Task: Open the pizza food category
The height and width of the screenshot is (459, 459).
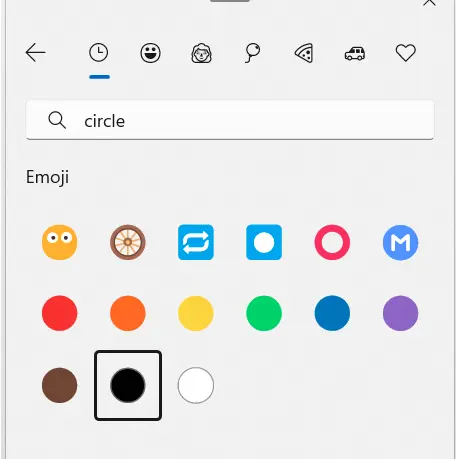Action: tap(304, 53)
